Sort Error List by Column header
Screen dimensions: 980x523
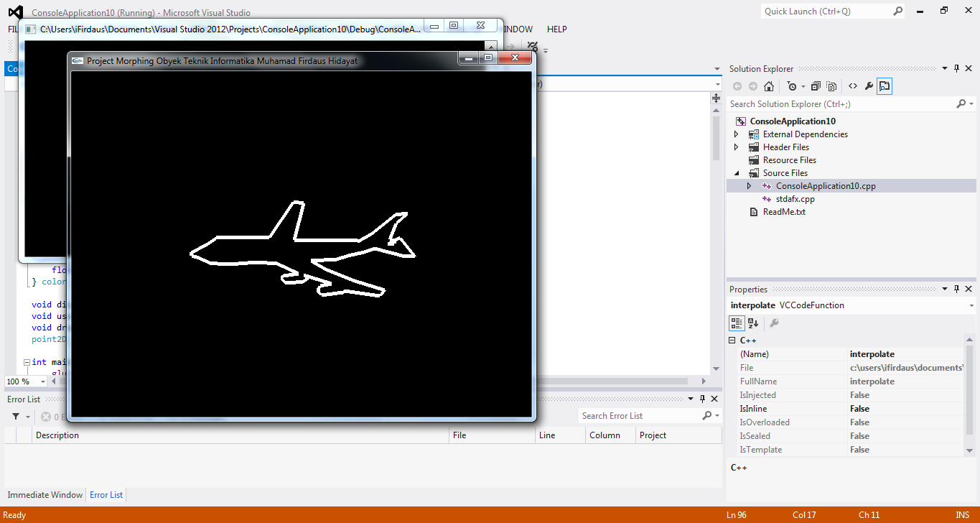pyautogui.click(x=610, y=435)
